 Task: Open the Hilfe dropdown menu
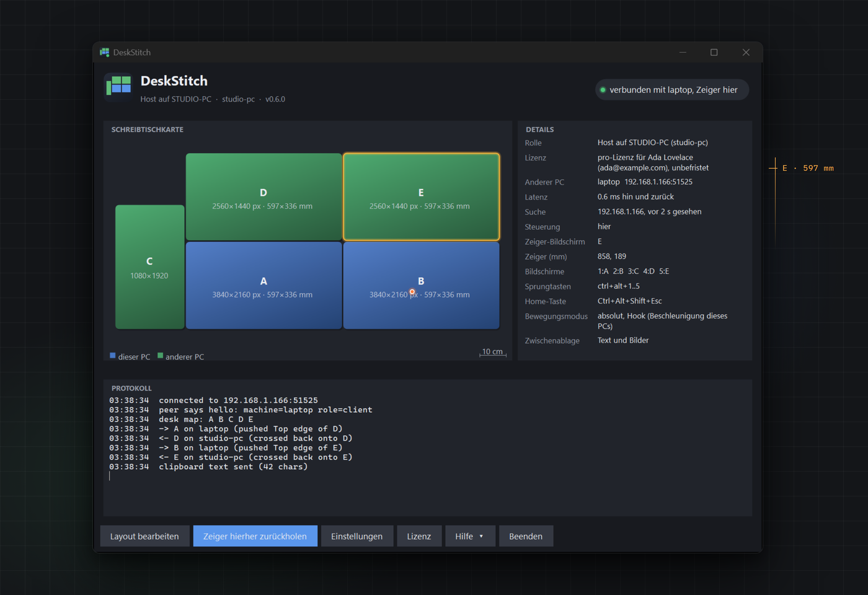pos(470,536)
